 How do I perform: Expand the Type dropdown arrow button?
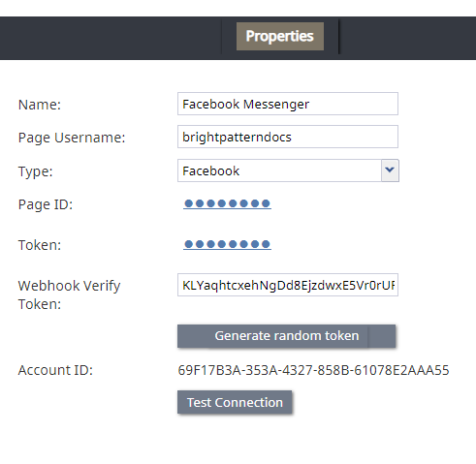click(390, 170)
